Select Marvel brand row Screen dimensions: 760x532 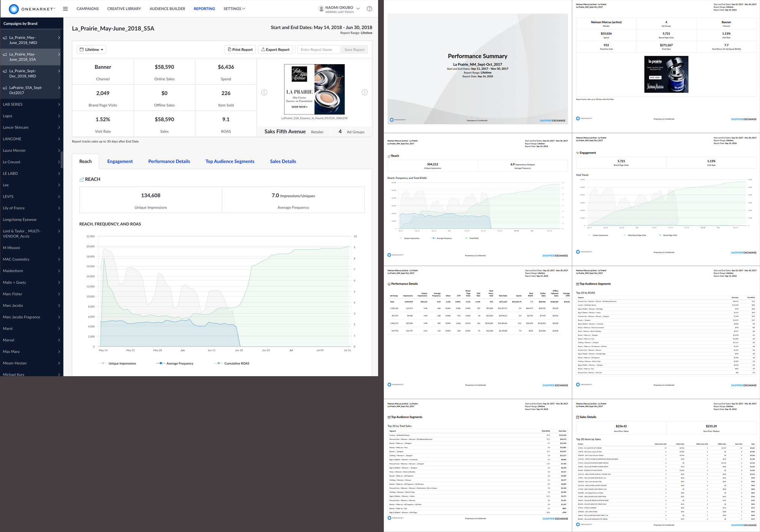tap(32, 340)
